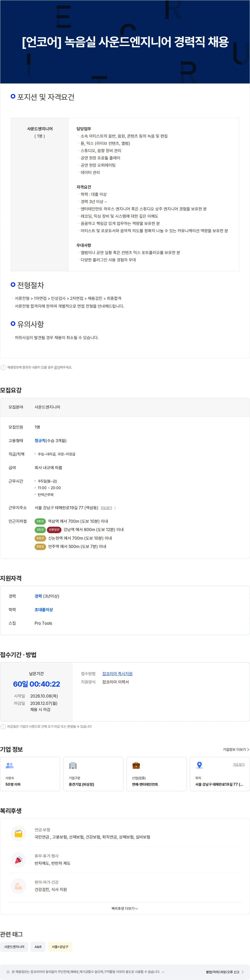Click the 전형절차 heading
This screenshot has height=980, width=250.
pyautogui.click(x=30, y=285)
